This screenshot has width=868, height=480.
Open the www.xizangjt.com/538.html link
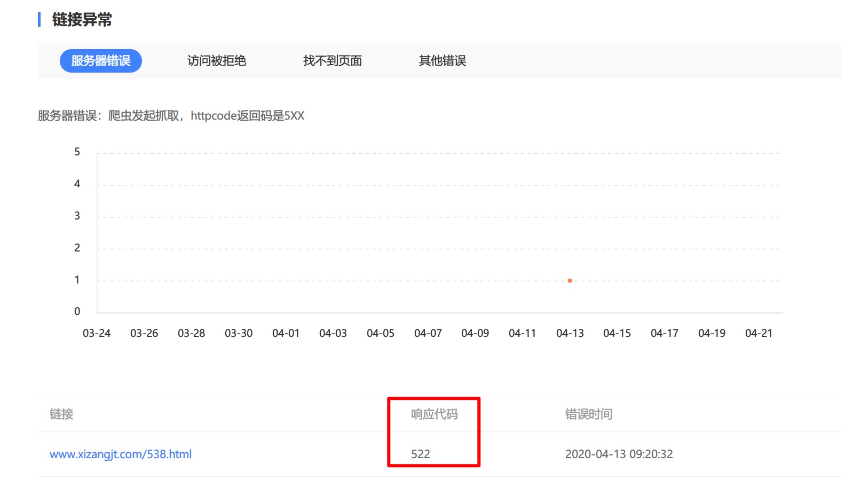pyautogui.click(x=121, y=454)
